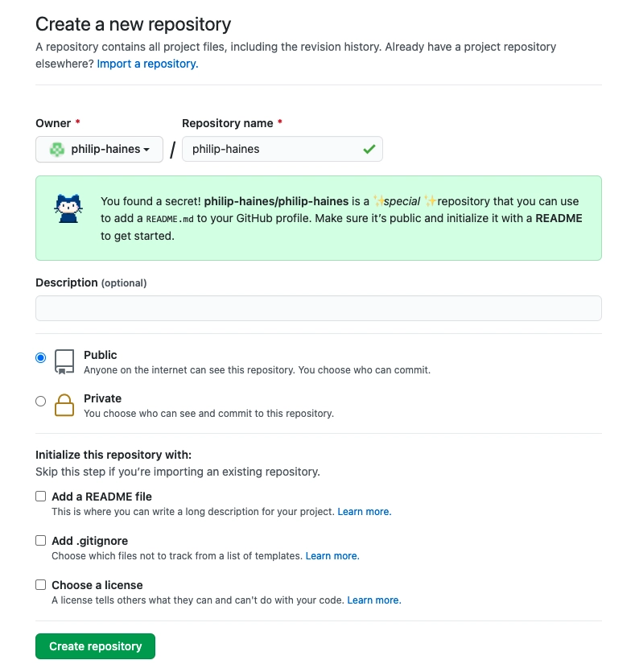Screen dimensions: 635x672
Task: Click the green identicon avatar for philip-haines
Action: 57,150
